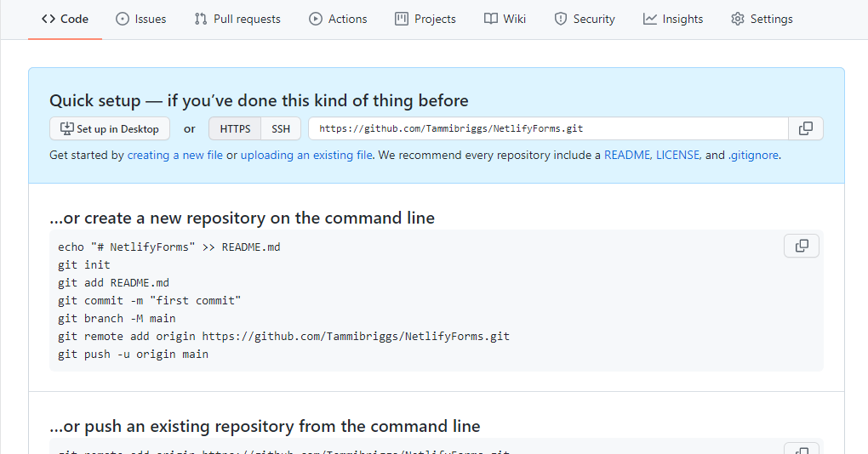The height and width of the screenshot is (454, 868).
Task: Click the git add README.md line
Action: (113, 283)
